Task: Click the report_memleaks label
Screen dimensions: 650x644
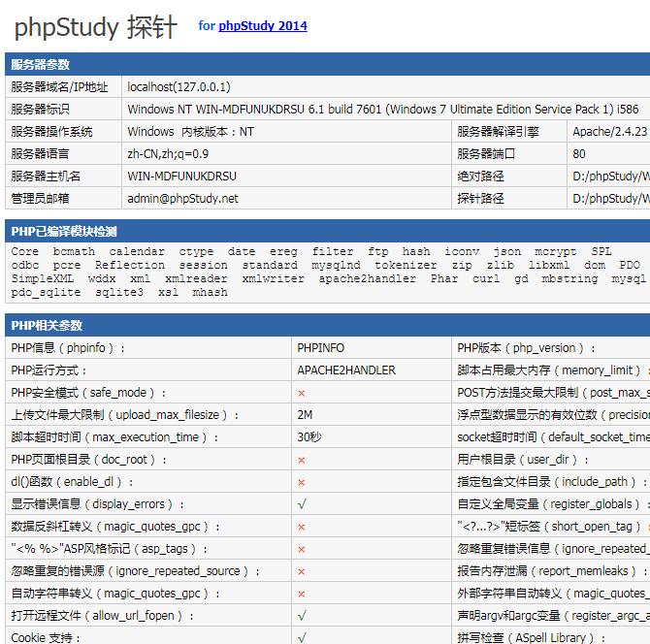Action: (552, 571)
